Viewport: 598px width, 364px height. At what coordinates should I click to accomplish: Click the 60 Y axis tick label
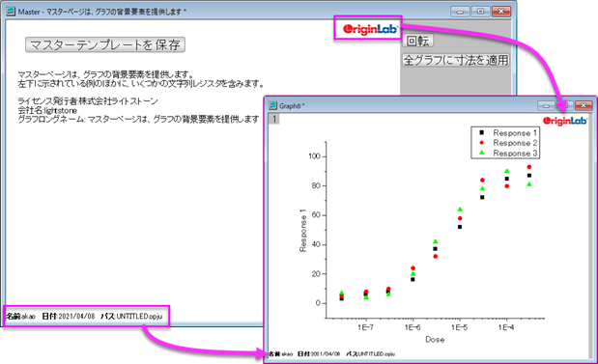[316, 215]
